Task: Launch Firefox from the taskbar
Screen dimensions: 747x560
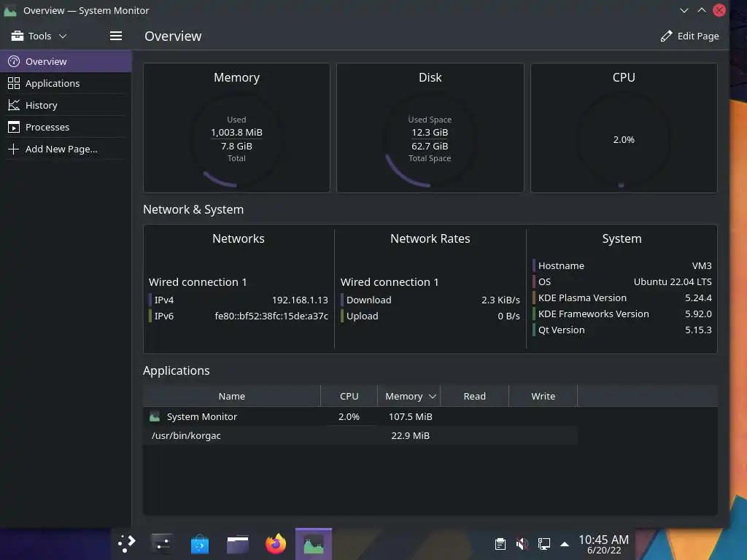Action: [276, 543]
